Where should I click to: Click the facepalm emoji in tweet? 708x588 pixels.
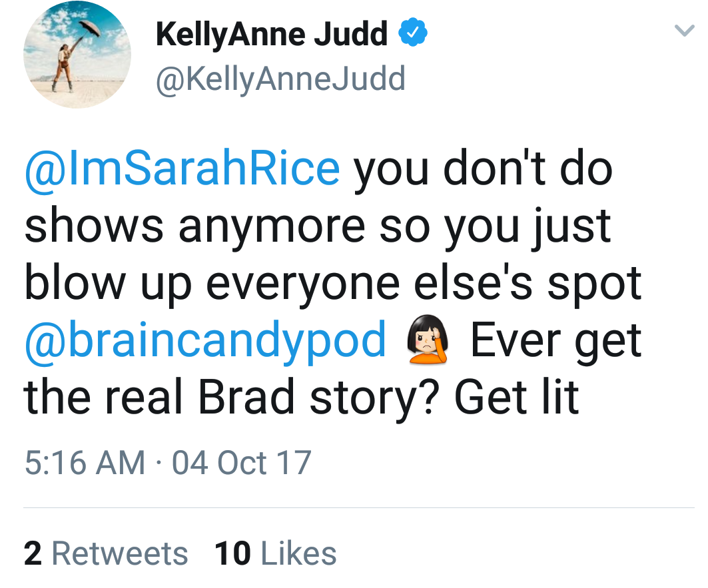(427, 339)
